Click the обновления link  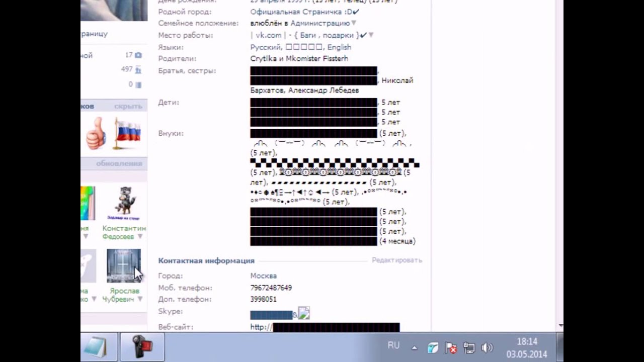119,163
